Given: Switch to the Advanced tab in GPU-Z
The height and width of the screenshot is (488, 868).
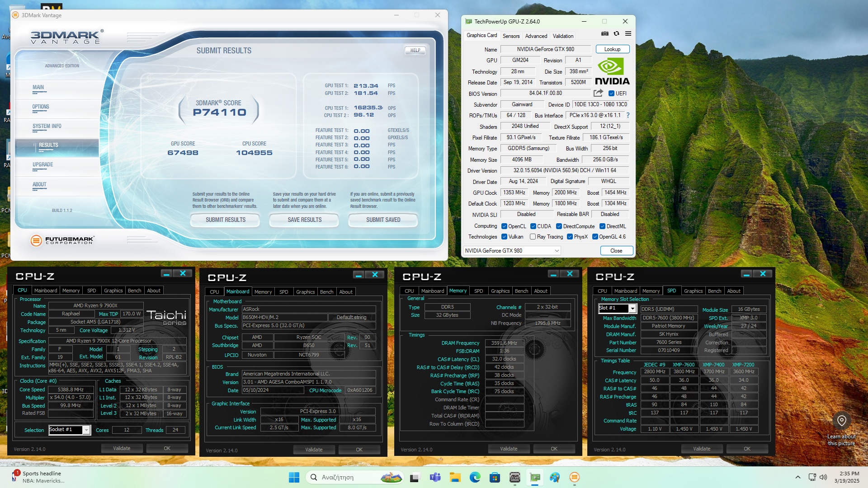Looking at the screenshot, I should pos(536,36).
